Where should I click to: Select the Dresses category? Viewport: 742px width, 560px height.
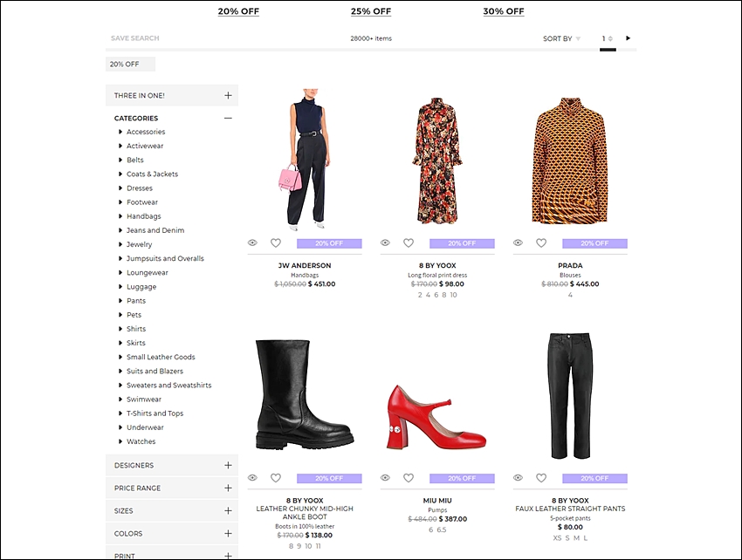(x=140, y=188)
